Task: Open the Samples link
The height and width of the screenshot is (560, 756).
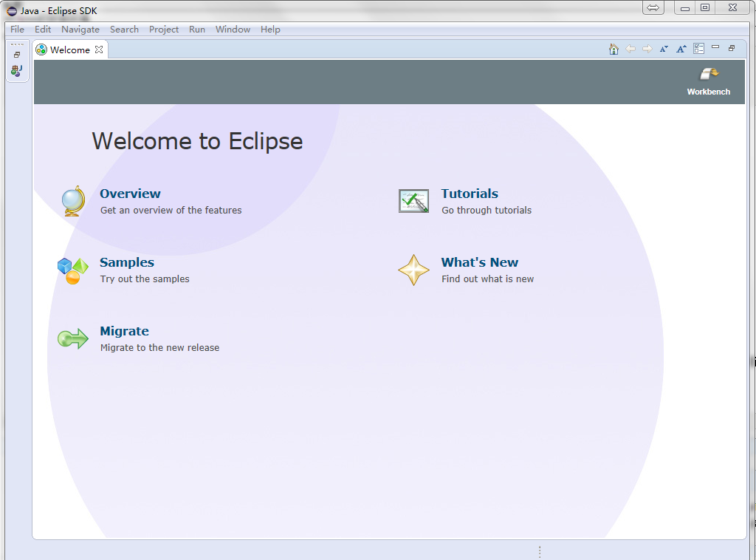Action: click(x=127, y=262)
